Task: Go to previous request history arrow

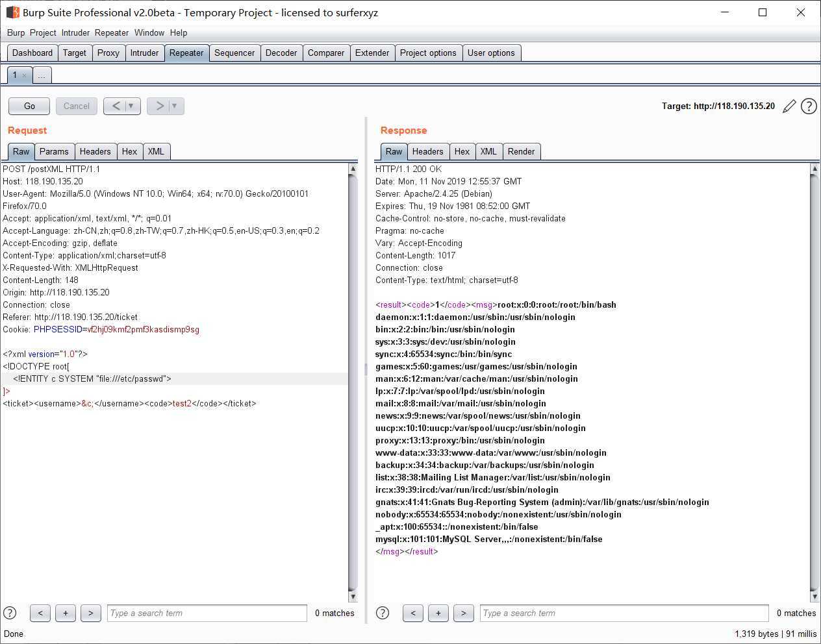Action: click(x=116, y=106)
